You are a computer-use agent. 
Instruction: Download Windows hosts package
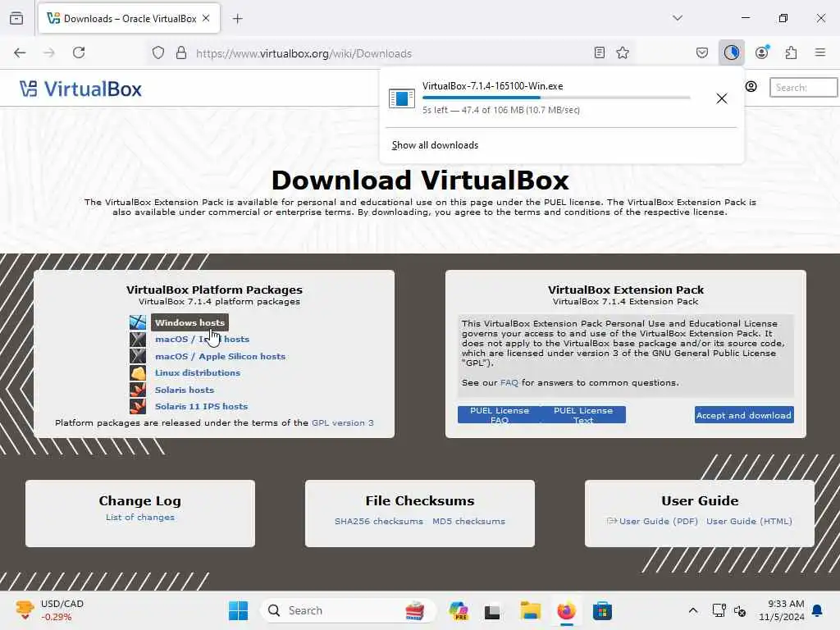189,322
